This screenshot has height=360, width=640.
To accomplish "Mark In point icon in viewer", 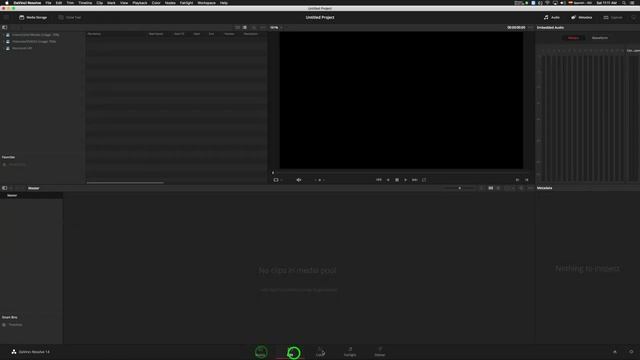I will coord(517,180).
